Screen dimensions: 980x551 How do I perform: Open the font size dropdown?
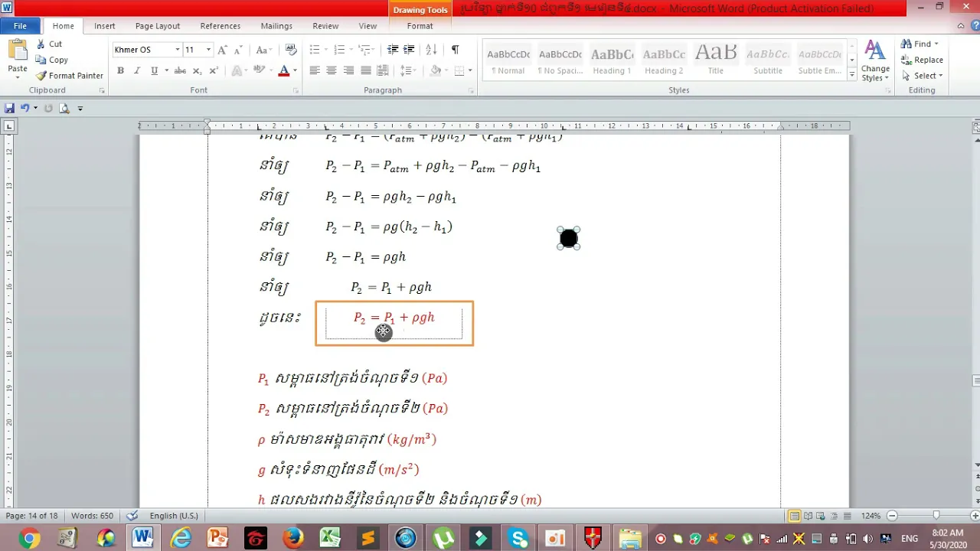(208, 50)
